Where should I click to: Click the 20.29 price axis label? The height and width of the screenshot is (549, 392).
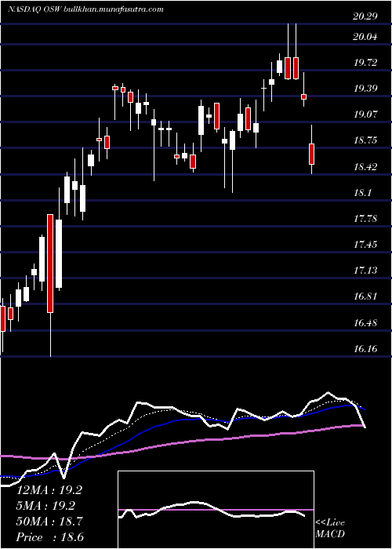pos(365,16)
